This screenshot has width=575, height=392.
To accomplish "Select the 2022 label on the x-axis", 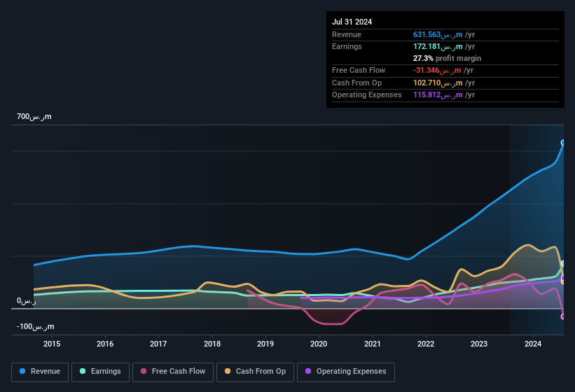I will click(426, 344).
